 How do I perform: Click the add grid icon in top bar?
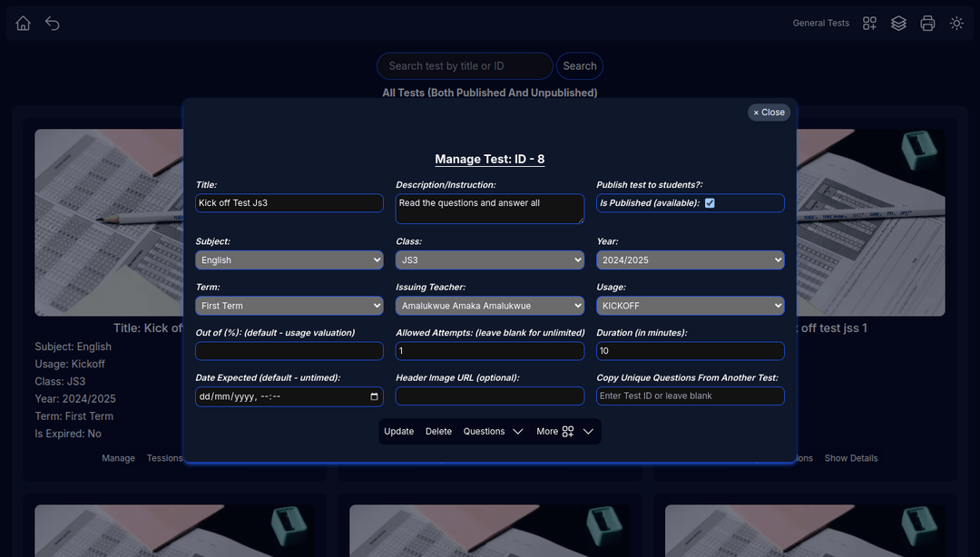[869, 24]
